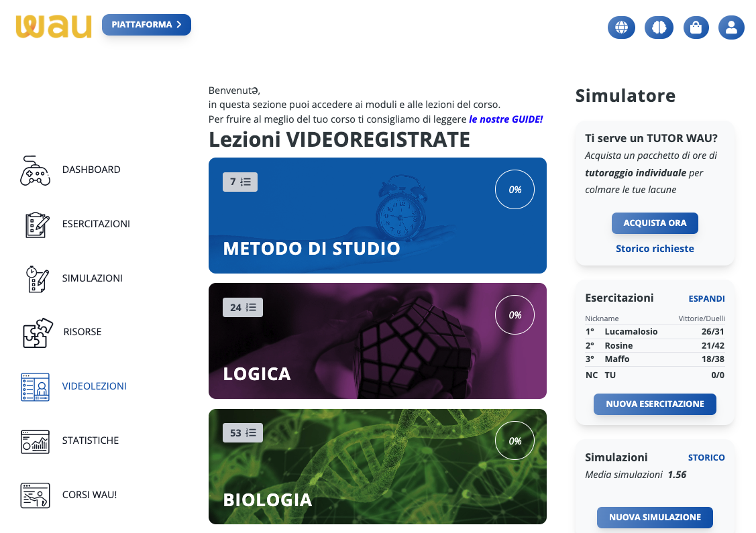
Task: Open 'le nostre GUIDE!' link
Action: [x=506, y=119]
